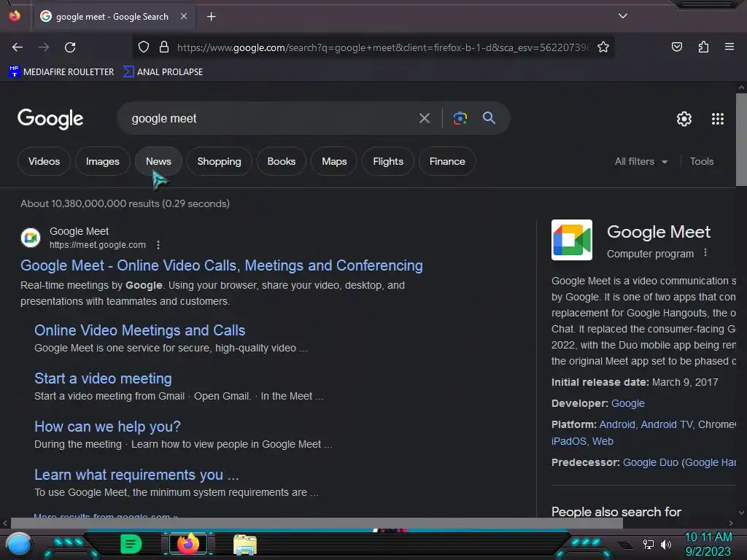The height and width of the screenshot is (560, 747).
Task: Open the Firefox application hamburger menu
Action: pos(729,47)
